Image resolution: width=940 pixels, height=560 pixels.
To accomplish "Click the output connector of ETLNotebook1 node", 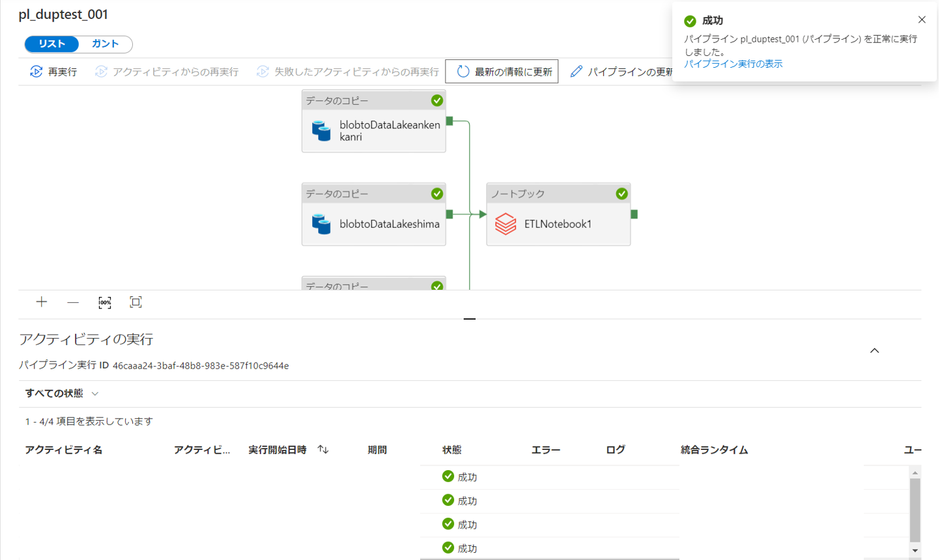I will tap(634, 214).
